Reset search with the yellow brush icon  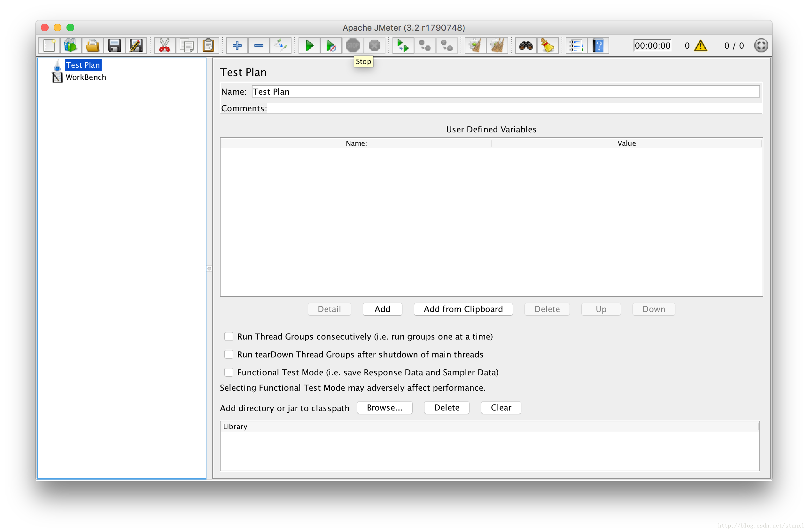[x=548, y=45]
